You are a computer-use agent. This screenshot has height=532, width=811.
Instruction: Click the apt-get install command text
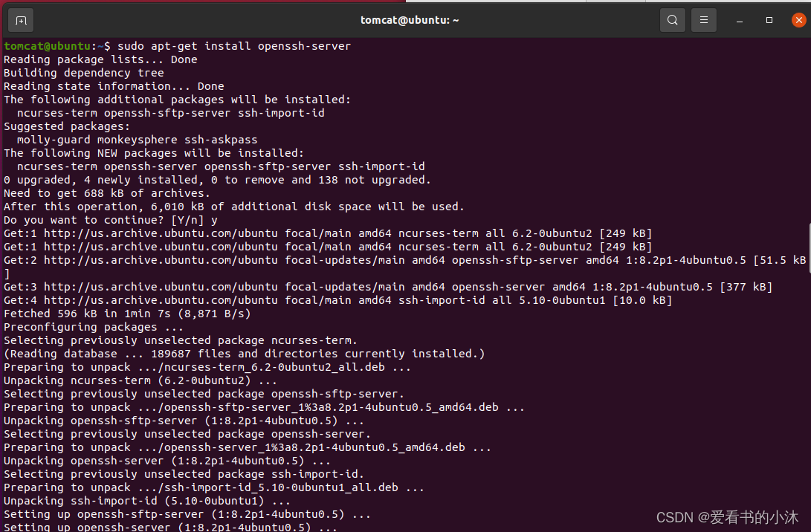click(x=234, y=46)
